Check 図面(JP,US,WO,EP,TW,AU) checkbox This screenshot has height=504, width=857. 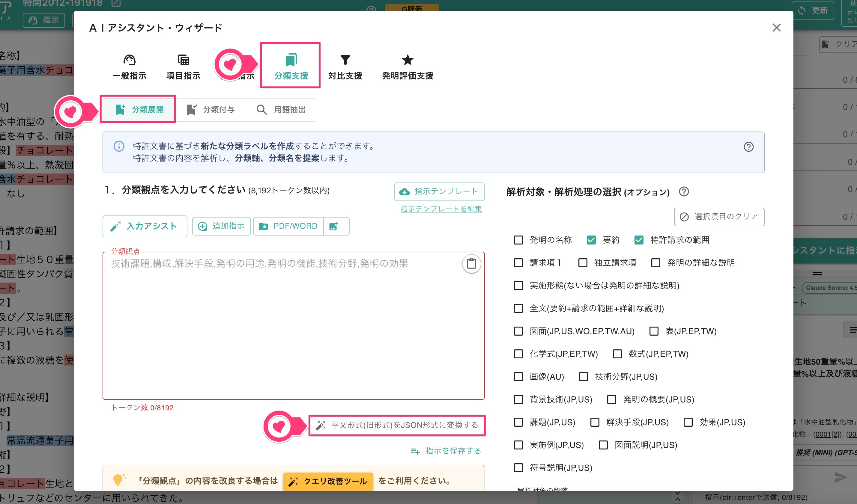pos(518,331)
